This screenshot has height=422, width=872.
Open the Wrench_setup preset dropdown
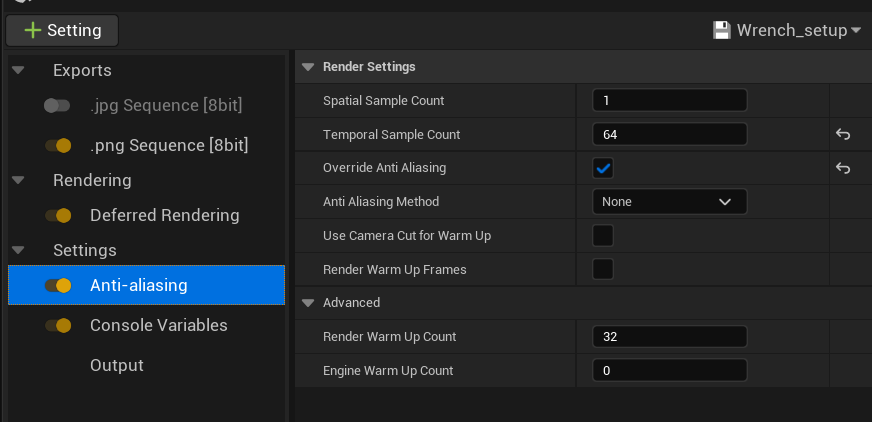[x=856, y=31]
